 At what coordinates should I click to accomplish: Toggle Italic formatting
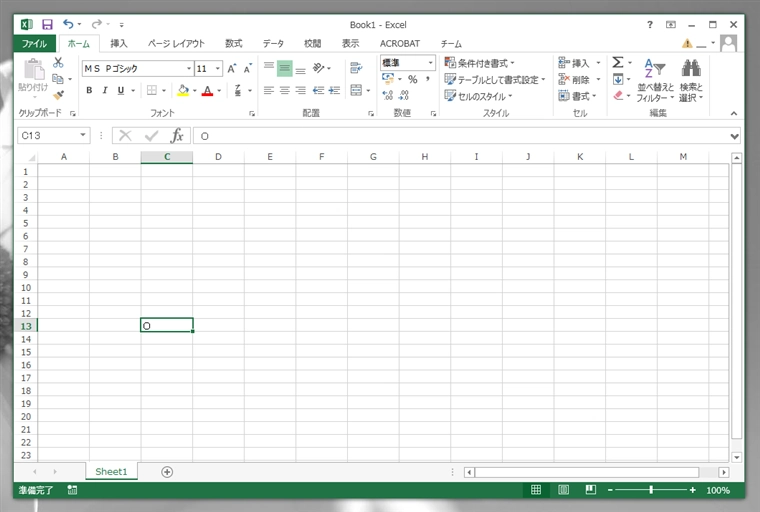[x=105, y=90]
